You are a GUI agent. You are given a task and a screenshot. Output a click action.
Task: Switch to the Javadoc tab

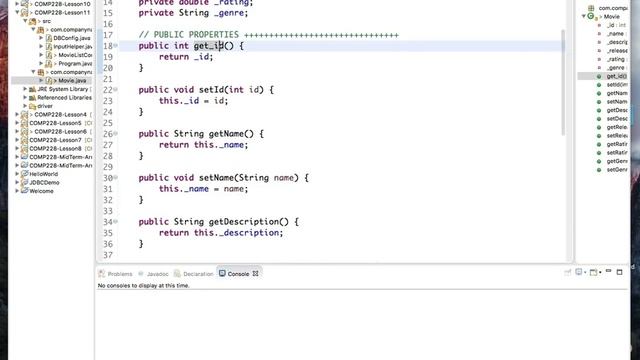[153, 274]
